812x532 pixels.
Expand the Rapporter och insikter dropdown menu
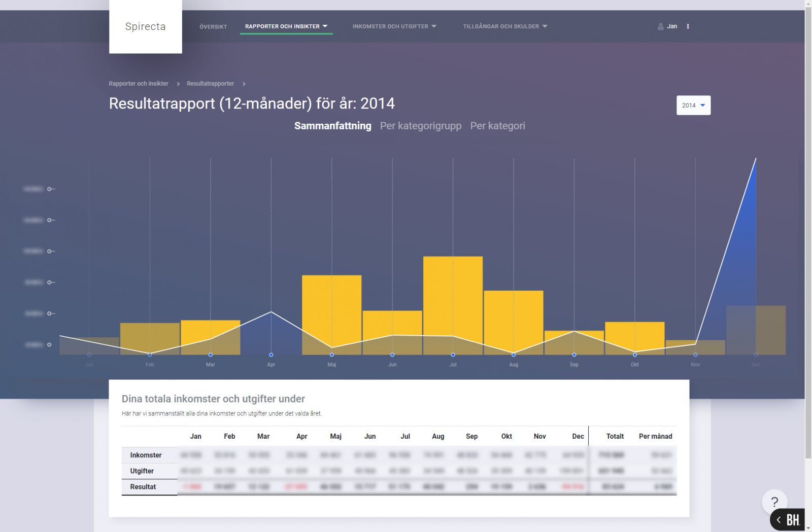click(286, 26)
